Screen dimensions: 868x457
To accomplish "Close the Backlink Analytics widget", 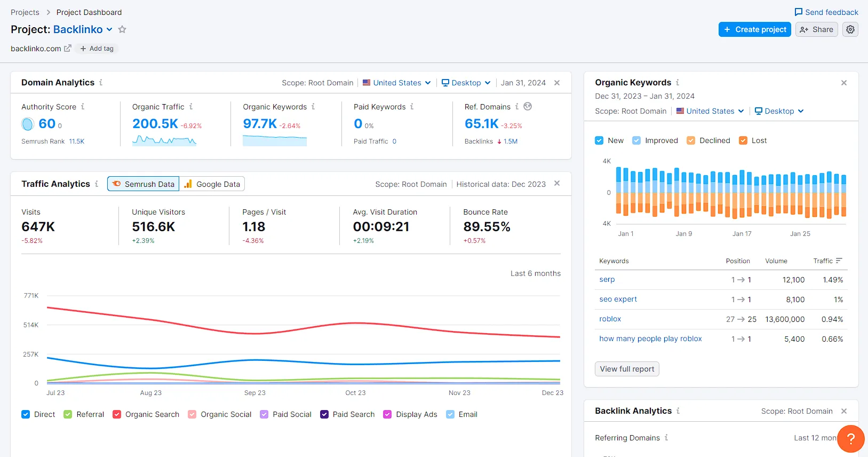I will coord(844,411).
